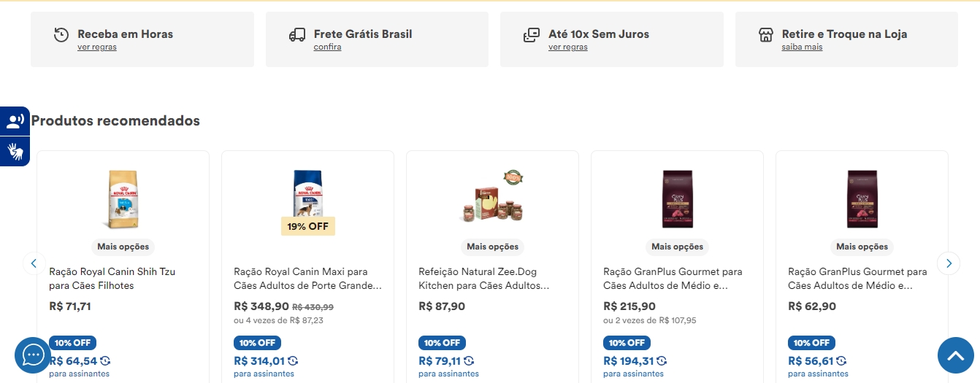
Task: Open Ração Royal Canin Maxi product title
Action: (307, 279)
